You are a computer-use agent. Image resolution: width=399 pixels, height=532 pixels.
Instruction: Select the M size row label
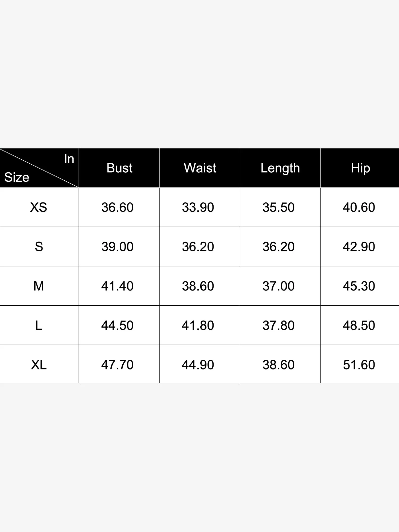(39, 286)
